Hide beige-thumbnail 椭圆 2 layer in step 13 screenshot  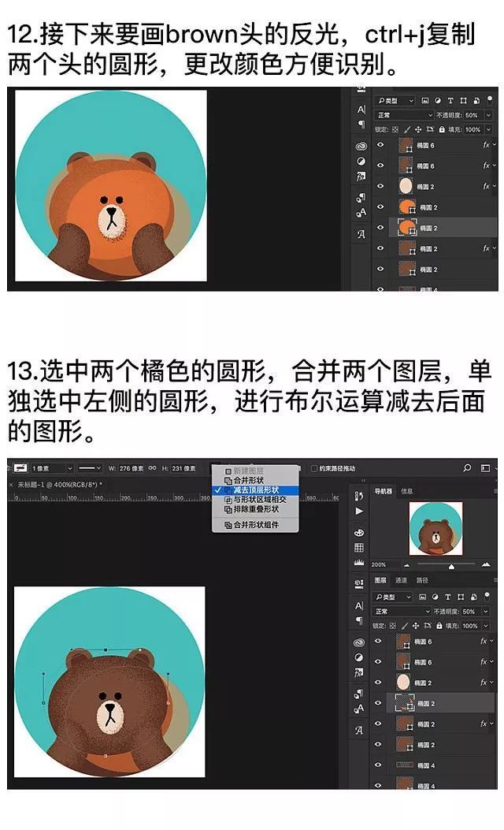click(x=377, y=683)
